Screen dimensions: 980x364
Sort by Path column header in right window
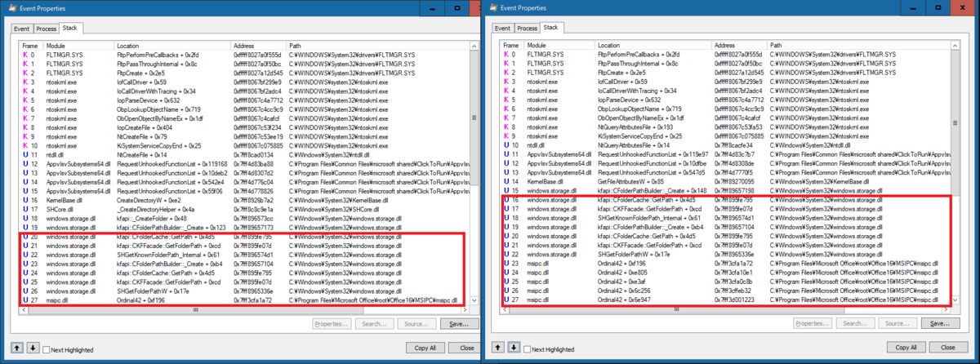tap(860, 45)
